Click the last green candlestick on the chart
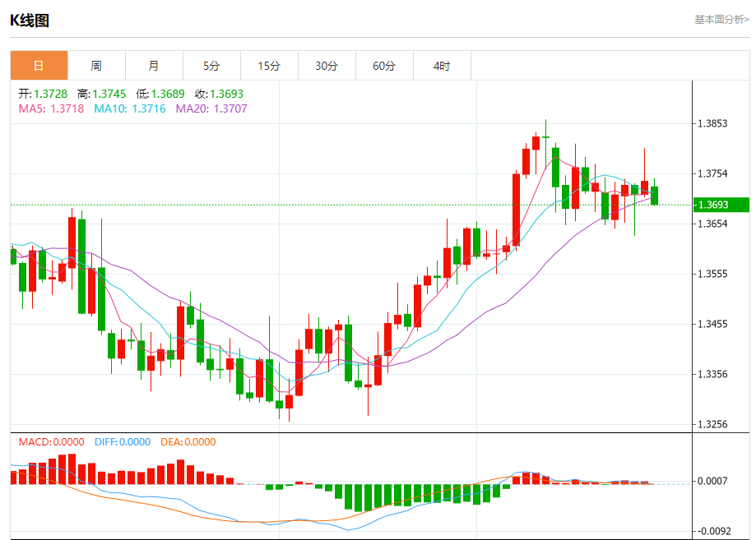The width and height of the screenshot is (756, 540). tap(654, 196)
